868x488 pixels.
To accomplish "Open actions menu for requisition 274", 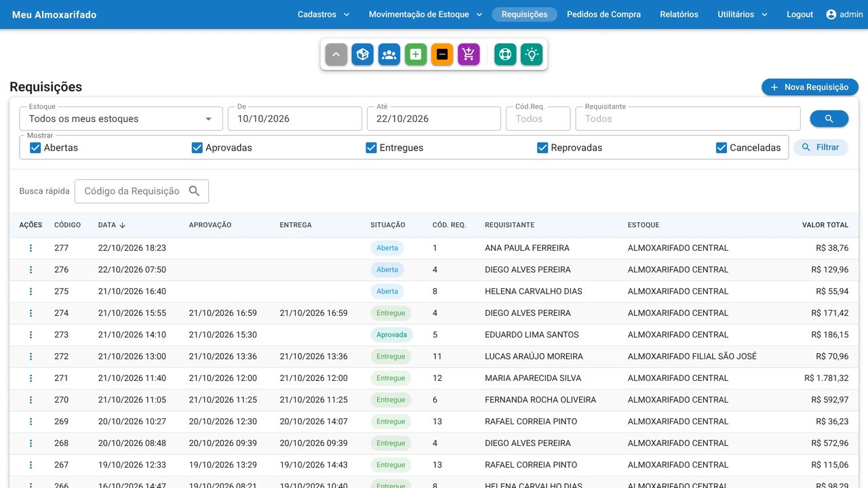I will [31, 313].
